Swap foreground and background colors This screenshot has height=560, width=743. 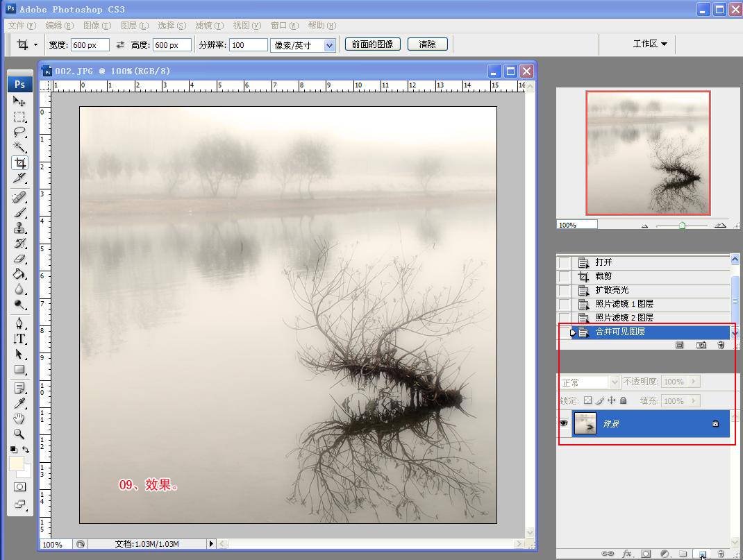tap(26, 449)
